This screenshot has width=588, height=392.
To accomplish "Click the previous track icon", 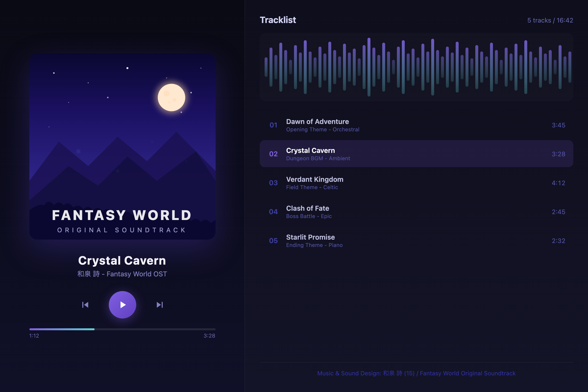I will tap(85, 305).
